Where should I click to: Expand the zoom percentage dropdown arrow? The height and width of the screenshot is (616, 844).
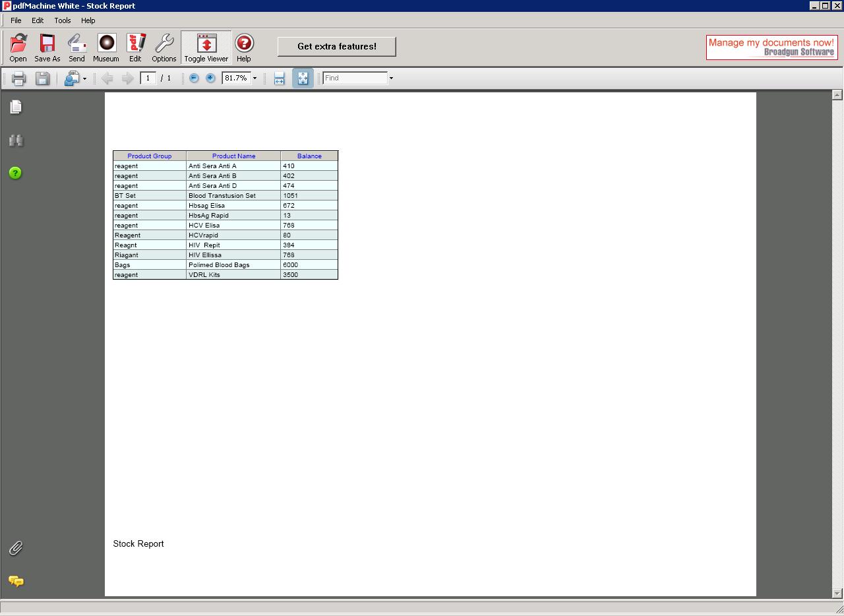click(255, 78)
